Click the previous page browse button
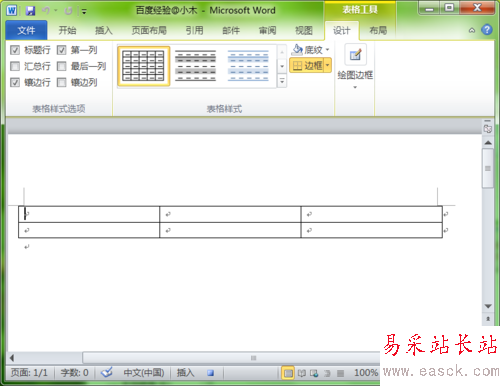500x386 pixels. [x=488, y=319]
